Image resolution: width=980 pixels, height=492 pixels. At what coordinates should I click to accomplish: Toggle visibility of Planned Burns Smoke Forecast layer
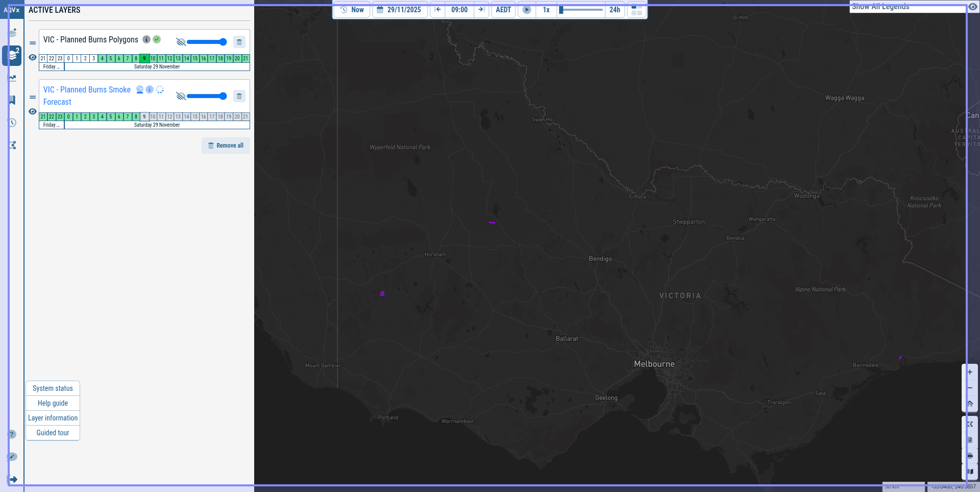pos(33,111)
